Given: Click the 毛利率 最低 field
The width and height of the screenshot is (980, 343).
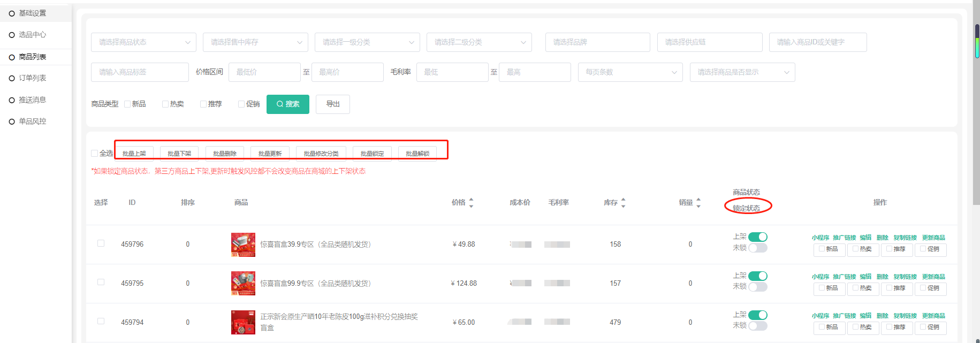Looking at the screenshot, I should (452, 72).
